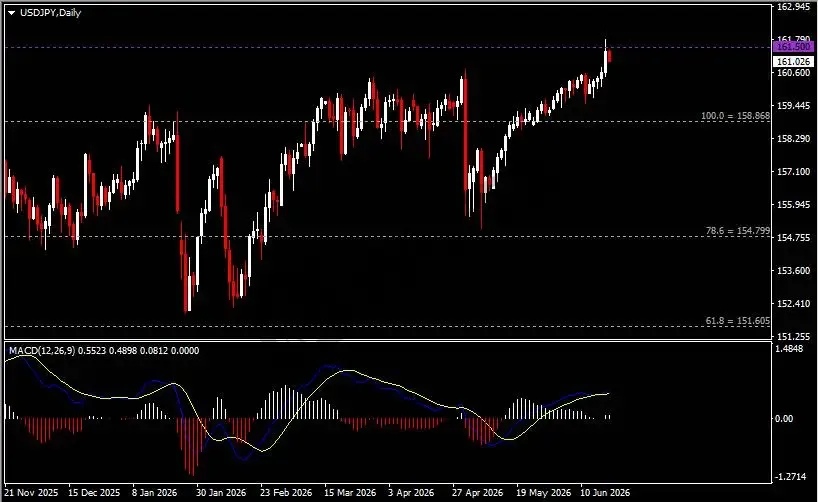Viewport: 818px width, 502px height.
Task: Click the 15 Mar 2026 date marker
Action: 350,492
